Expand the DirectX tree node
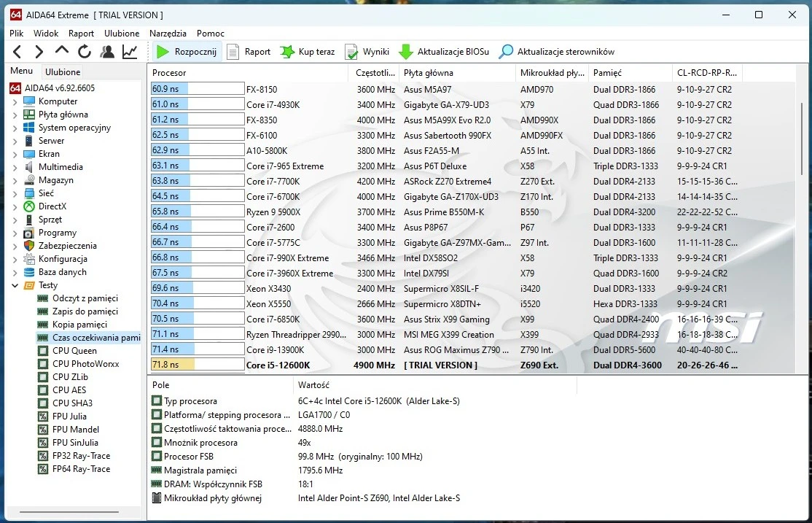The image size is (812, 523). (x=15, y=206)
